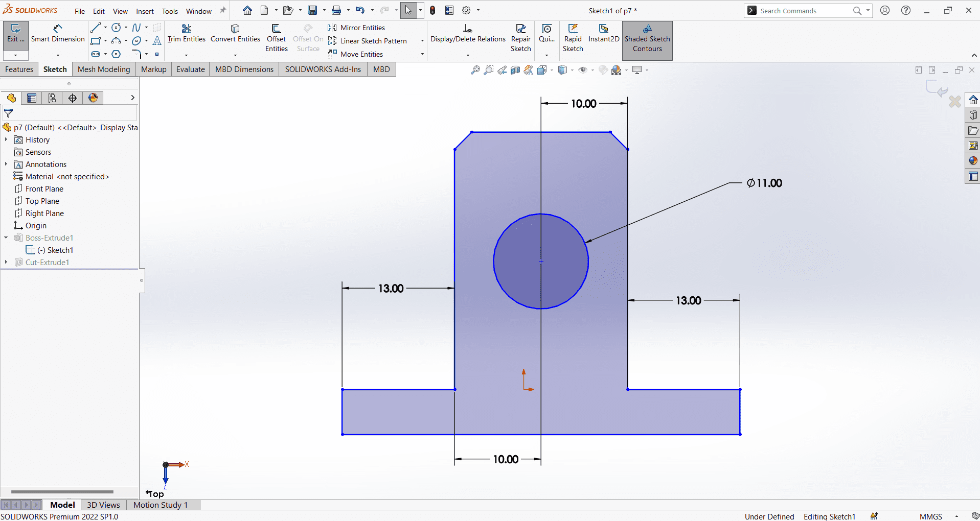
Task: Open Smart Dimension dropdown arrow
Action: pos(58,55)
